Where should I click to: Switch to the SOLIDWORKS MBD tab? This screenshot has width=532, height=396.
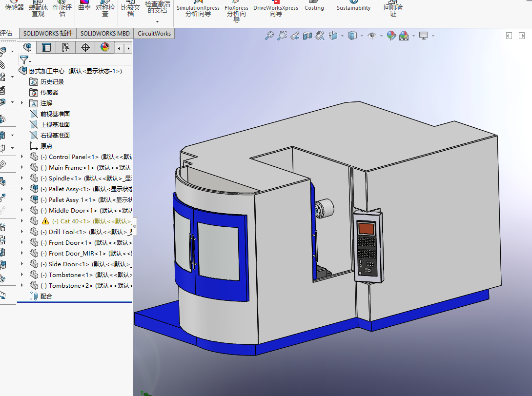pyautogui.click(x=105, y=34)
